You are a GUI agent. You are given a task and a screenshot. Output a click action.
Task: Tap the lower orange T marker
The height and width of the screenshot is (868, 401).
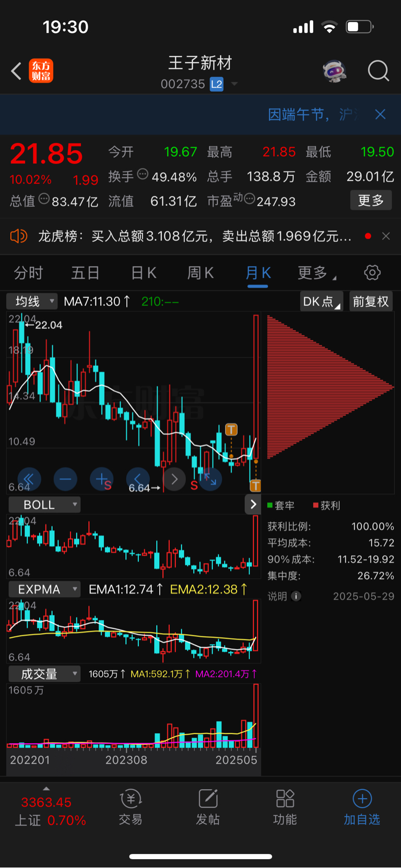coord(255,486)
